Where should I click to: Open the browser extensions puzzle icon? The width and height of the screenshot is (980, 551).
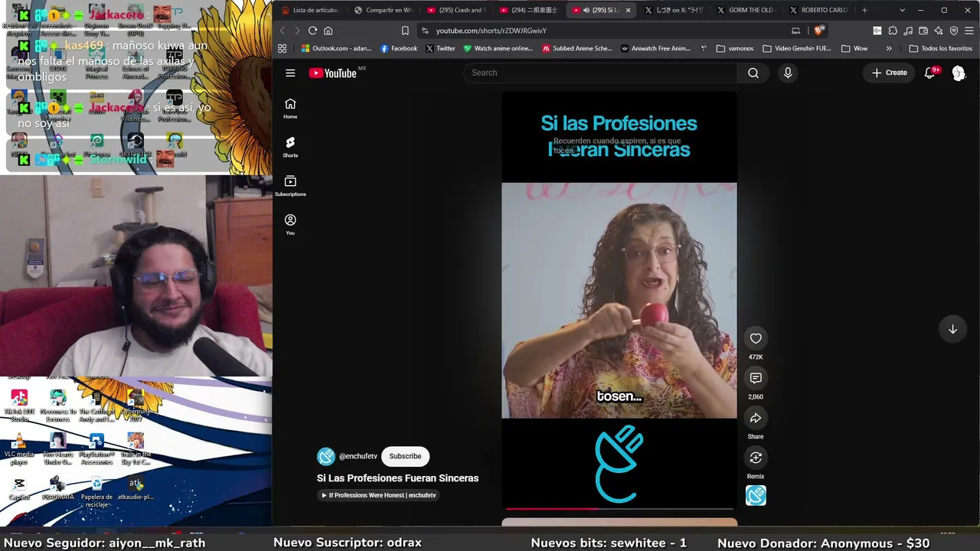(x=893, y=31)
